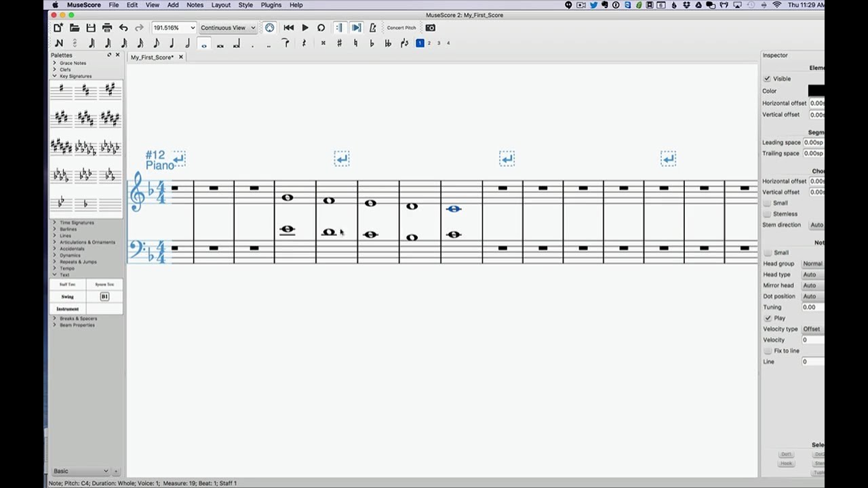Toggle MIDI input icon
The image size is (868, 488).
pos(270,28)
